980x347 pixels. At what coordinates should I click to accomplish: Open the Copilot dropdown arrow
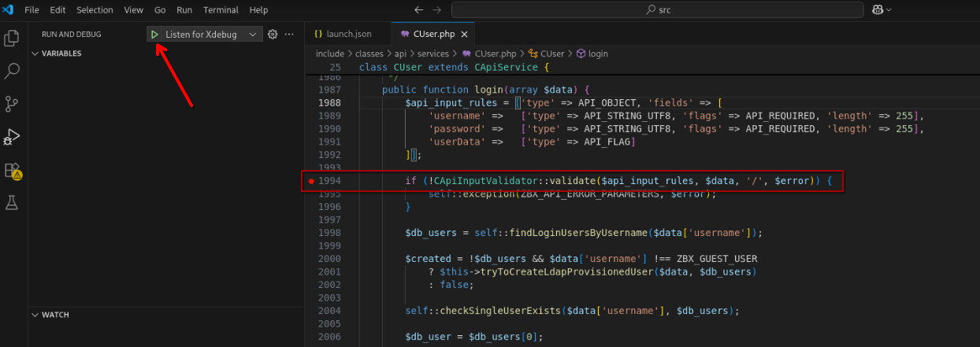pyautogui.click(x=889, y=9)
